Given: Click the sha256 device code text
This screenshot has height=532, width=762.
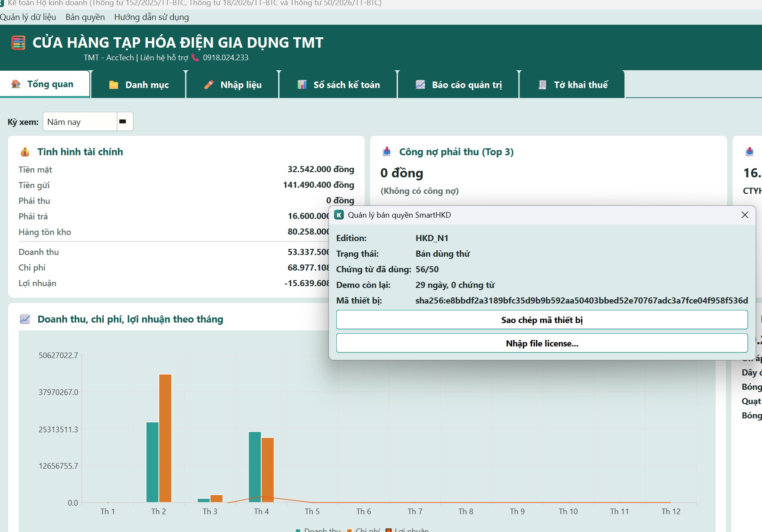Looking at the screenshot, I should 581,300.
